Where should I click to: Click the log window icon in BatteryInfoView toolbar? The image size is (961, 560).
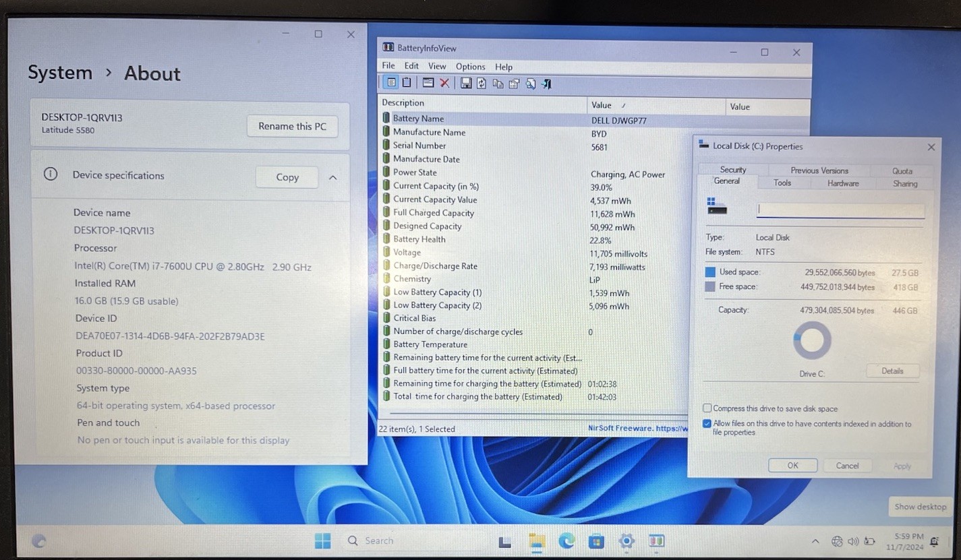coord(428,83)
